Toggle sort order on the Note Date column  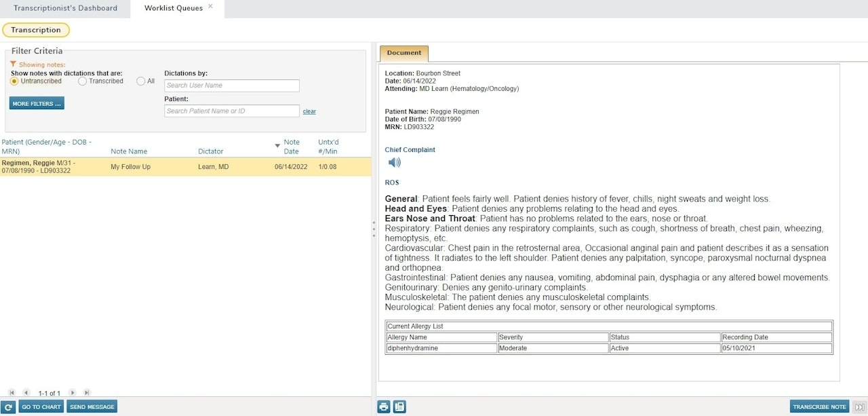click(278, 145)
